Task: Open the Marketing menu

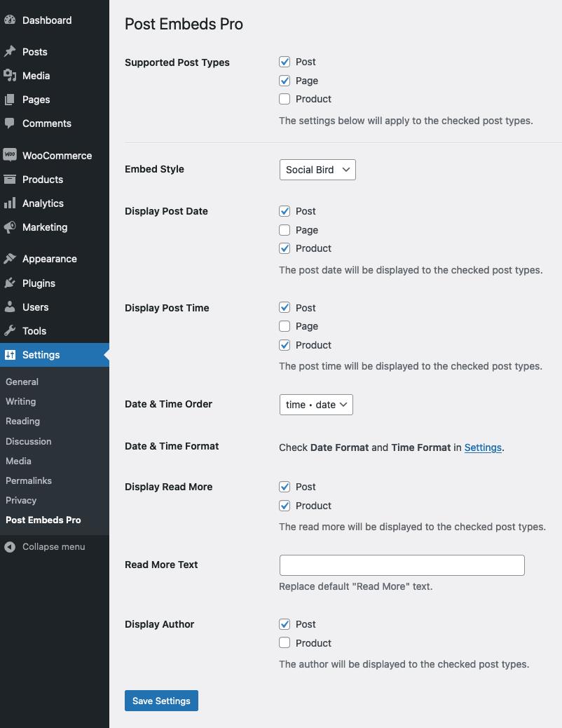Action: click(x=55, y=227)
